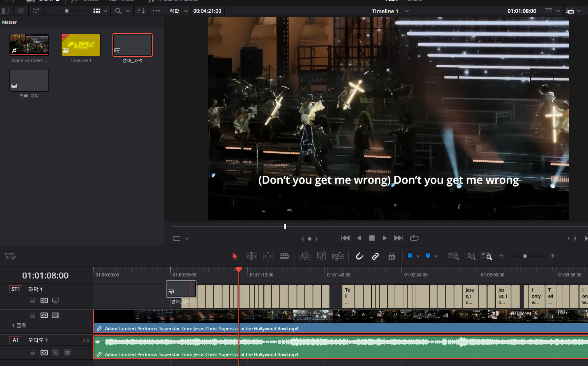Image resolution: width=588 pixels, height=366 pixels.
Task: Select the Master bin label
Action: click(x=9, y=22)
